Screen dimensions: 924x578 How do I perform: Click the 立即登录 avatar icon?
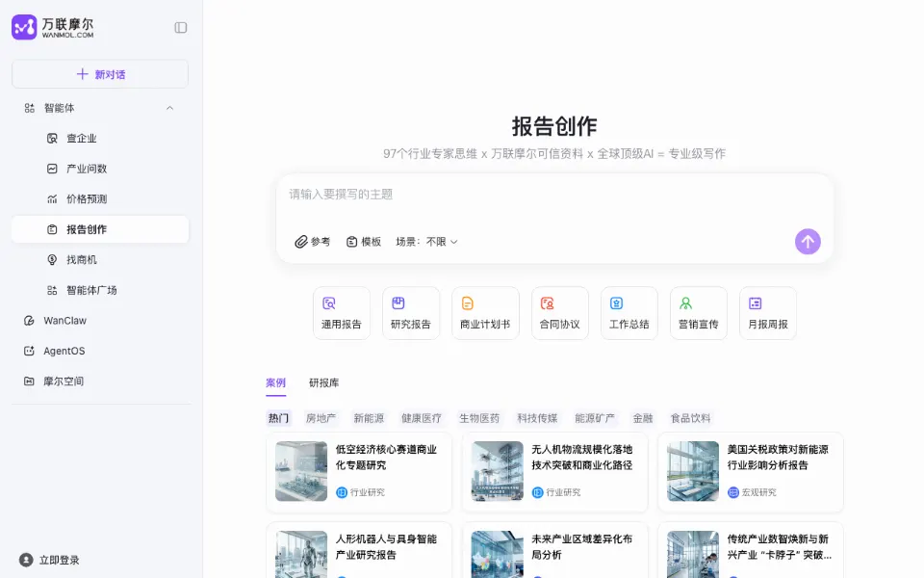click(x=26, y=560)
